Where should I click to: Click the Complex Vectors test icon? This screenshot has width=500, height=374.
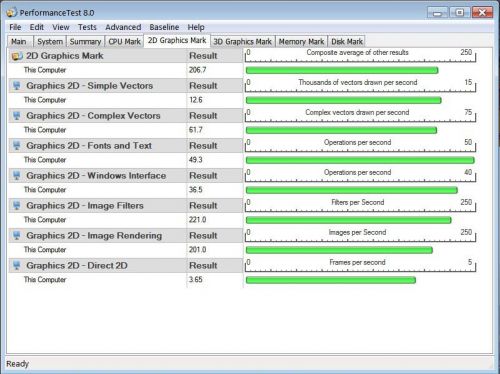click(17, 116)
